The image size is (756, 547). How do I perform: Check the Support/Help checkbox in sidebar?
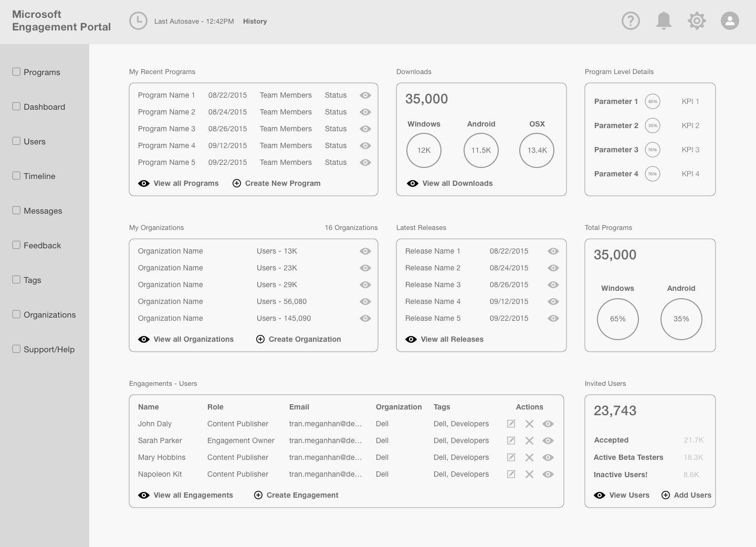click(16, 349)
